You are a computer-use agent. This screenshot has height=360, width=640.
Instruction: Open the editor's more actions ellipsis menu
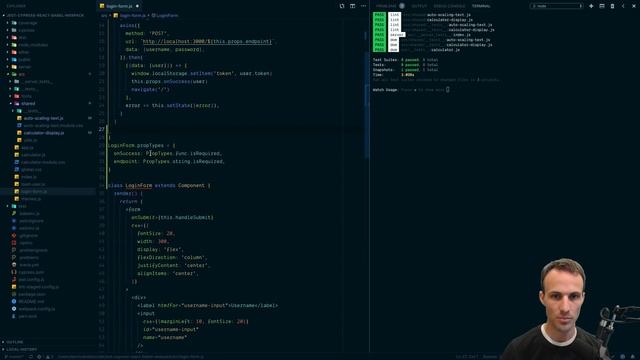tap(363, 6)
